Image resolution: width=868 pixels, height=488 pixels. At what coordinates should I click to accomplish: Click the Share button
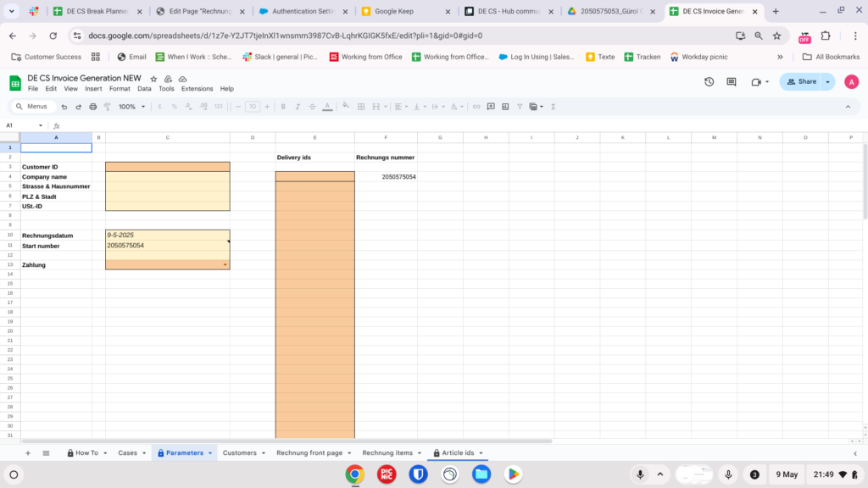(x=801, y=82)
